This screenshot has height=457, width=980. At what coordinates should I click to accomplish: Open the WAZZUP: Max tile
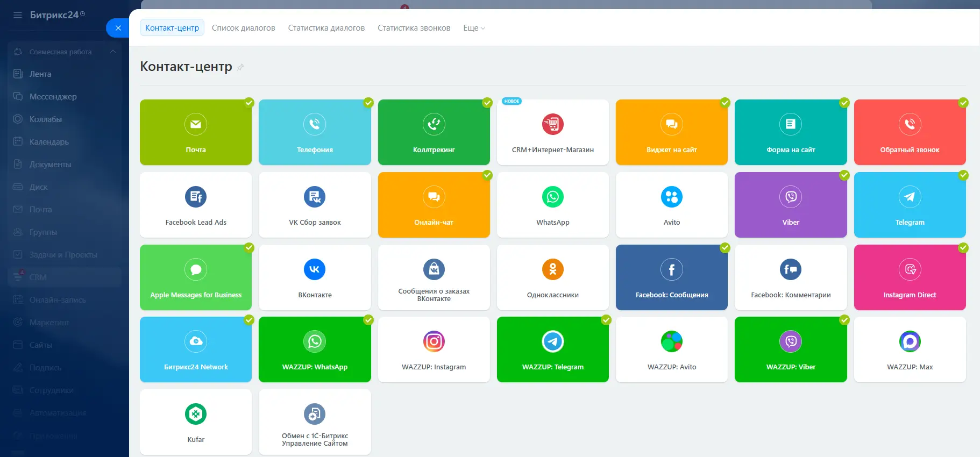(910, 349)
